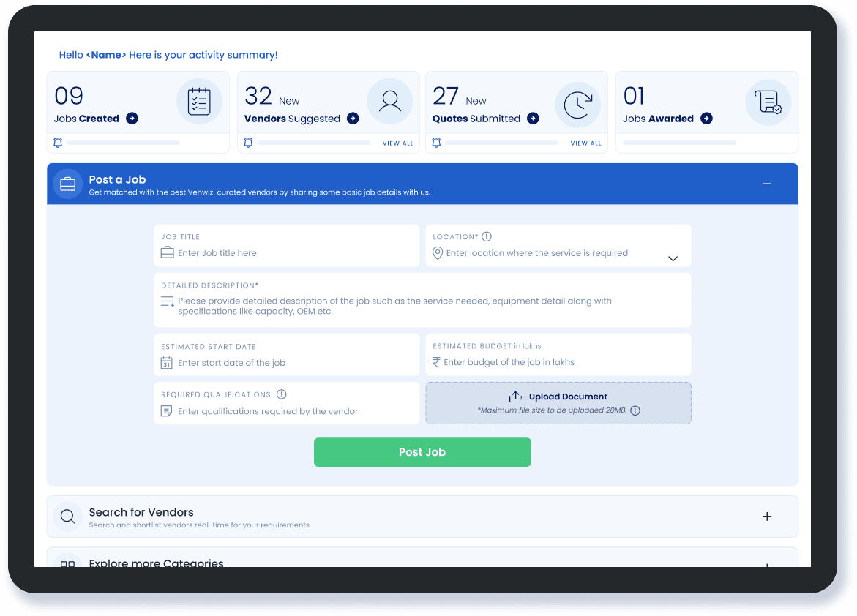
Task: Click View All under Vendors Suggested
Action: click(x=397, y=143)
